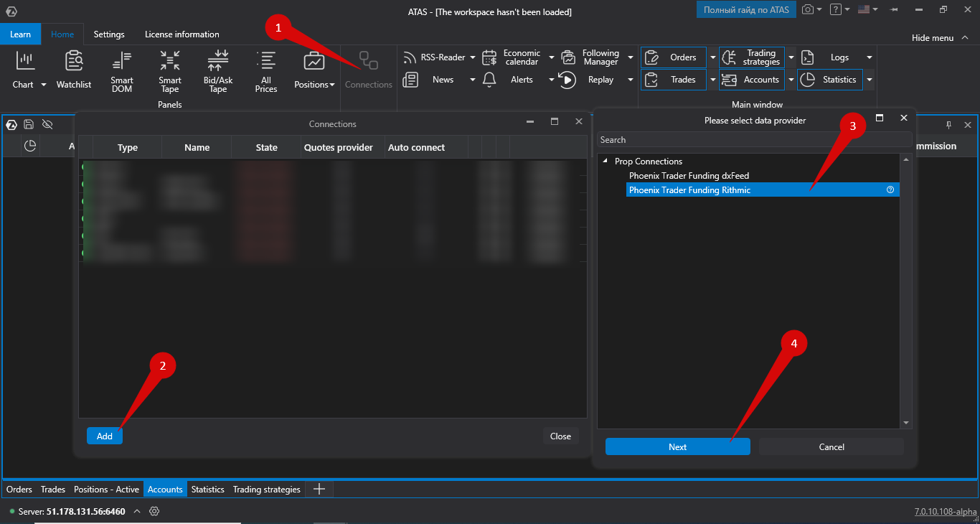Switch to the Statistics bottom tab
The width and height of the screenshot is (980, 524).
click(x=208, y=490)
